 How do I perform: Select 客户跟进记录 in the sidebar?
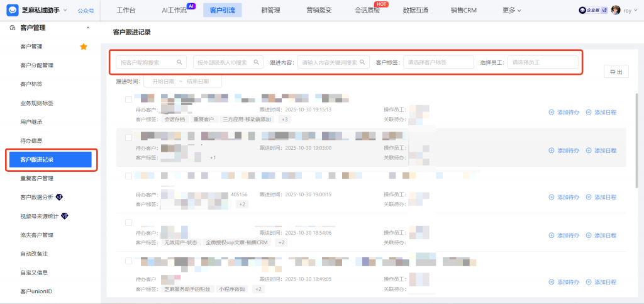50,159
